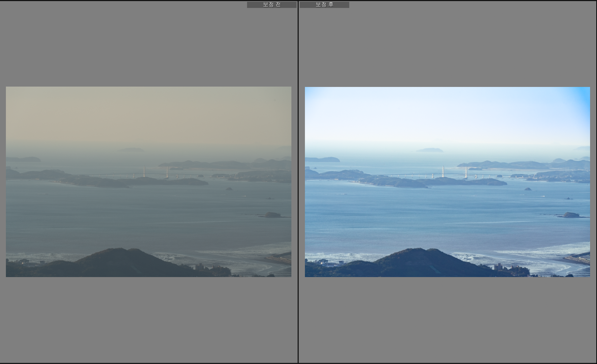Select the corrected after photo

447,182
